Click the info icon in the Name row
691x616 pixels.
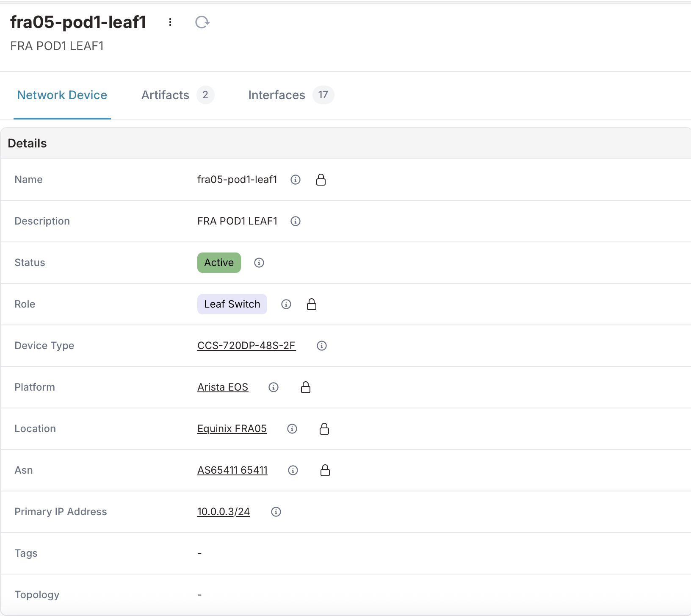coord(296,180)
